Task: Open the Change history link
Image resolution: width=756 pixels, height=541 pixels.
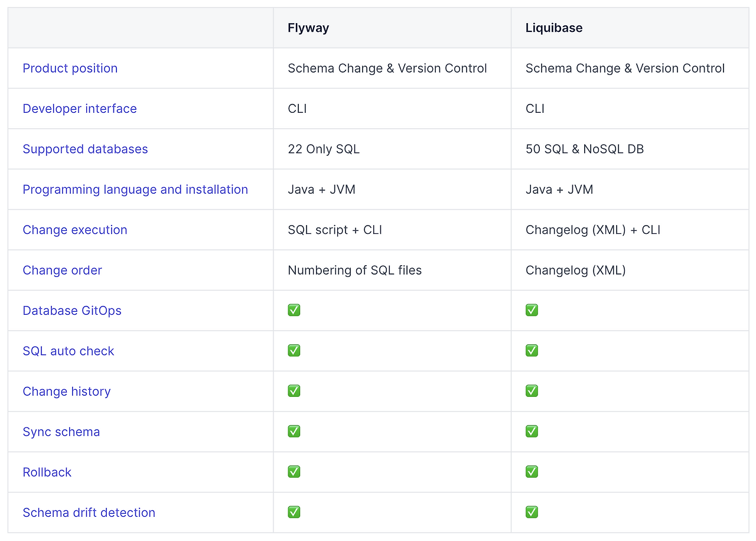Action: [66, 392]
